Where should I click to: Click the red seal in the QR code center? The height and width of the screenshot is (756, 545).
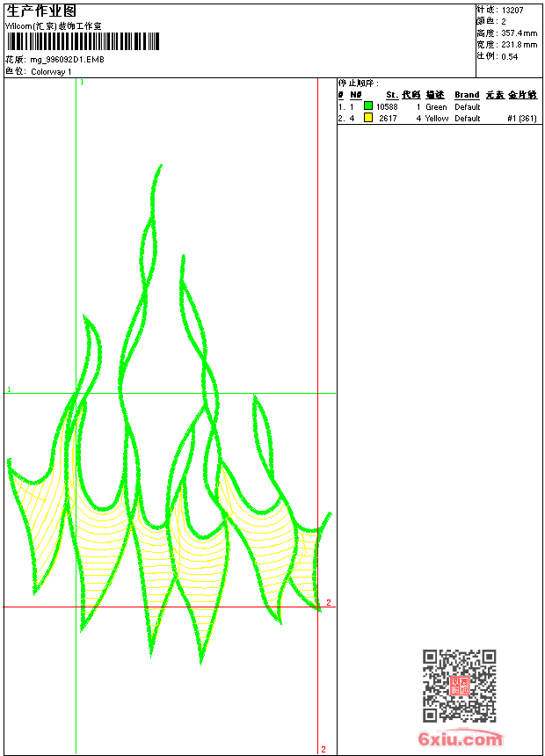tap(460, 686)
